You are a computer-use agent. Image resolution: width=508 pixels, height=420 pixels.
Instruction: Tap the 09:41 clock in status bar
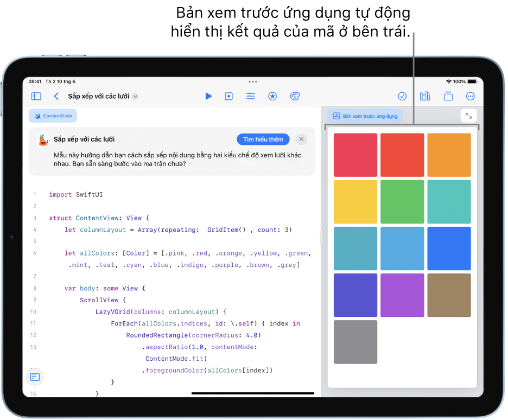pyautogui.click(x=35, y=81)
